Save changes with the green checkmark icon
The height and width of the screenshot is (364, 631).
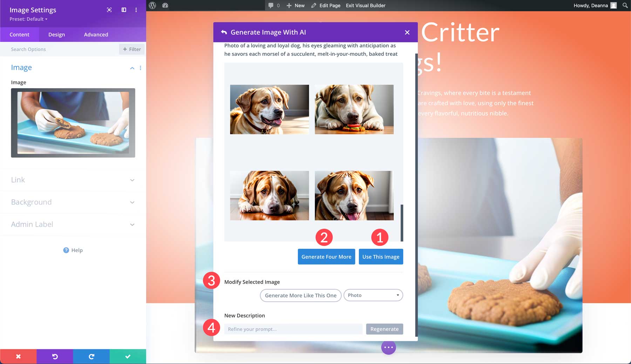(x=128, y=356)
